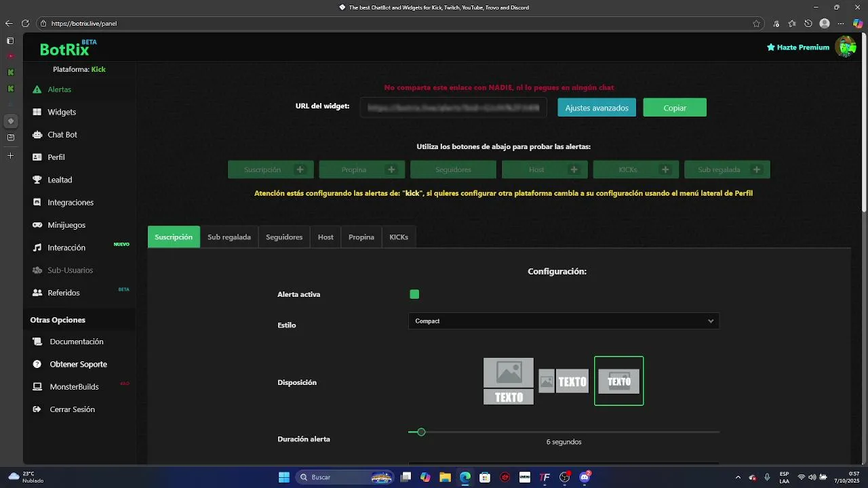
Task: Click the Plataforma: Kick label
Action: point(79,69)
